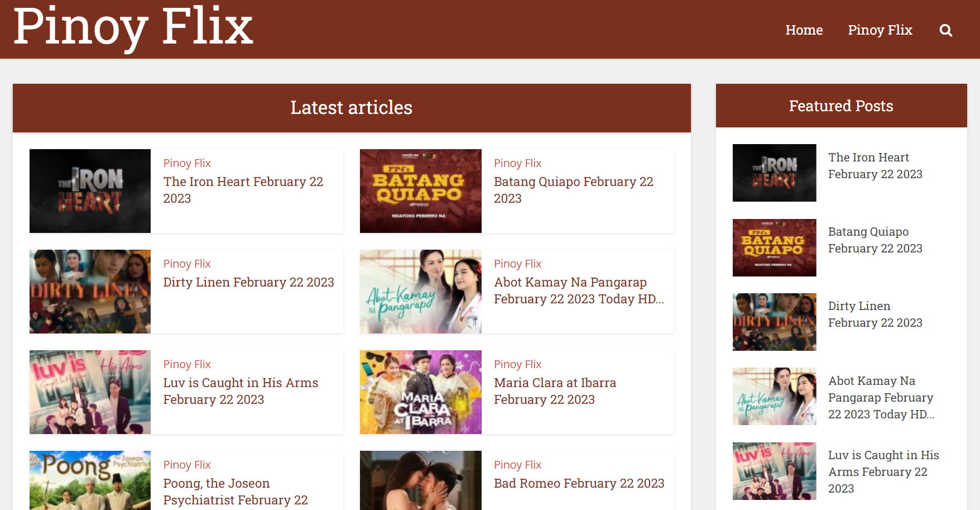Open article Dirty Linen February 22 2023
Image resolution: width=980 pixels, height=510 pixels.
point(248,282)
